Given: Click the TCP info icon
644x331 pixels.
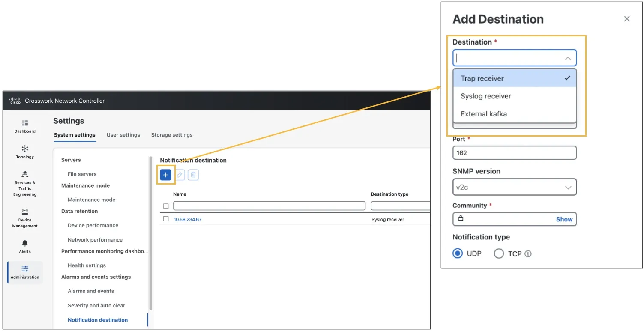Looking at the screenshot, I should (528, 254).
